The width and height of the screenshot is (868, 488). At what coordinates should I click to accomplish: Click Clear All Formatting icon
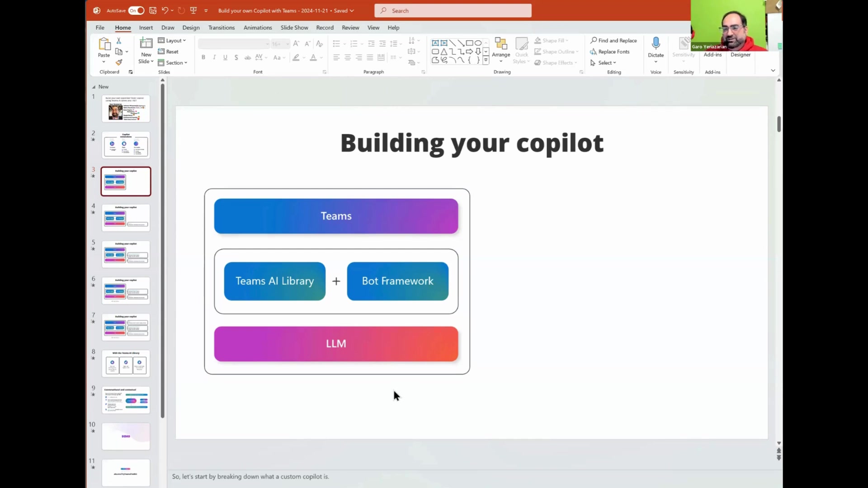pos(319,44)
